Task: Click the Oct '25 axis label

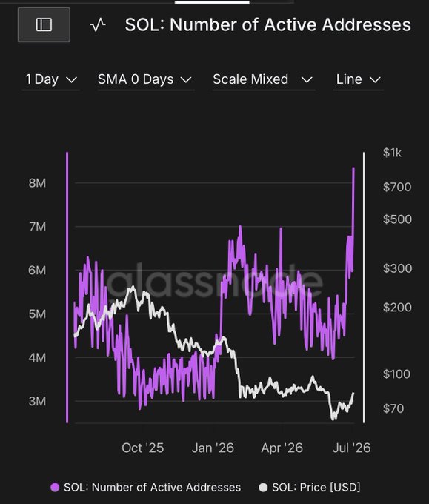Action: pyautogui.click(x=143, y=448)
